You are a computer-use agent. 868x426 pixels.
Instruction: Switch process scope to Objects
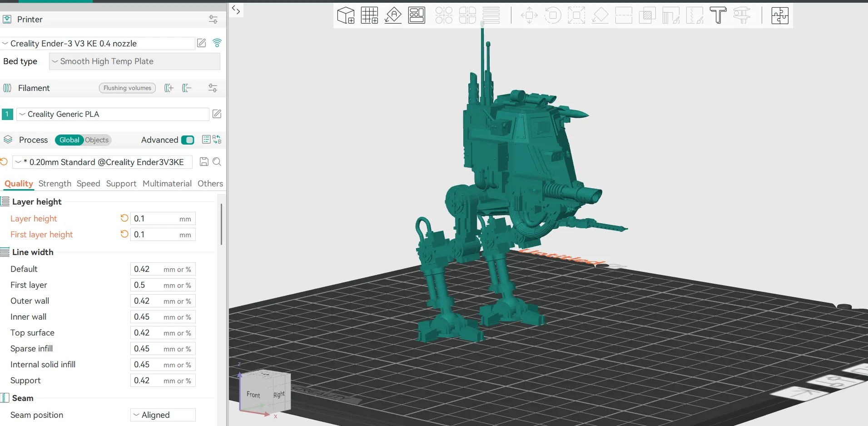pos(97,140)
